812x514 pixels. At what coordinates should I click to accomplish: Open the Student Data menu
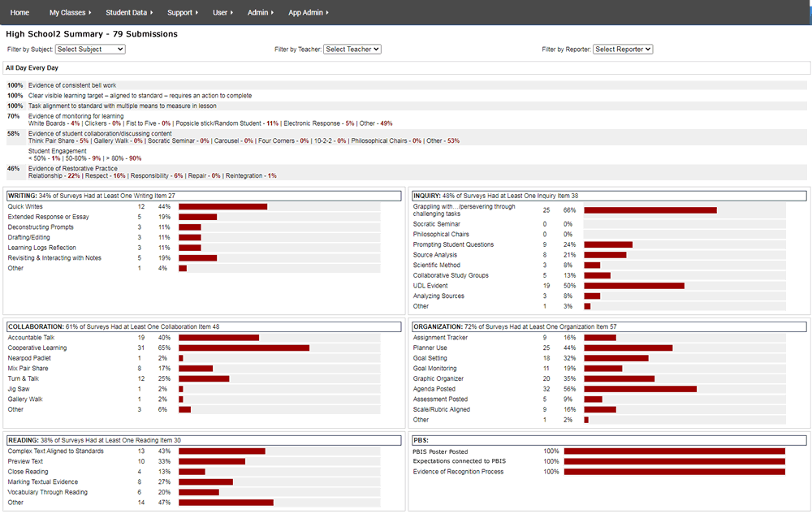(x=130, y=12)
